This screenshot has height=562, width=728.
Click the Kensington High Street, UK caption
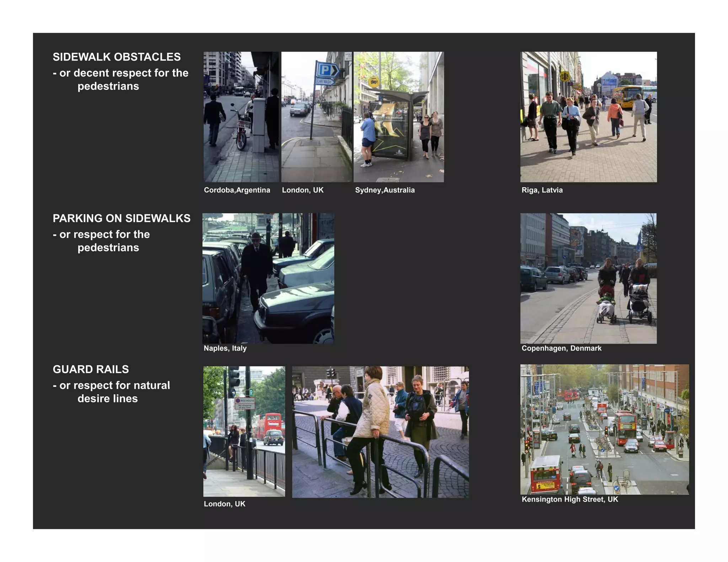coord(569,499)
